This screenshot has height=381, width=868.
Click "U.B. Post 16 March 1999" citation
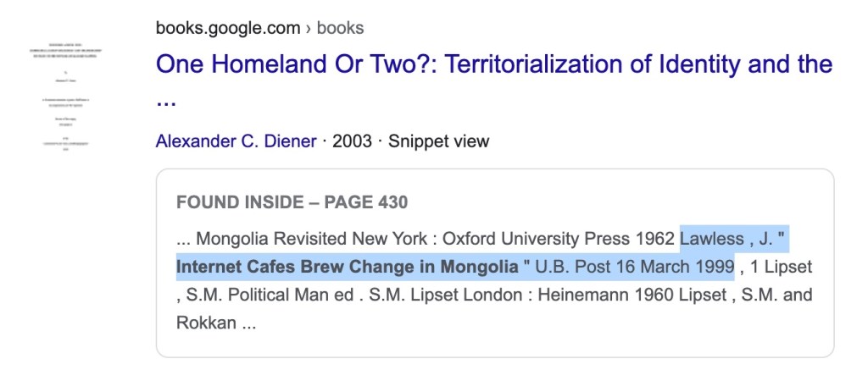point(634,267)
